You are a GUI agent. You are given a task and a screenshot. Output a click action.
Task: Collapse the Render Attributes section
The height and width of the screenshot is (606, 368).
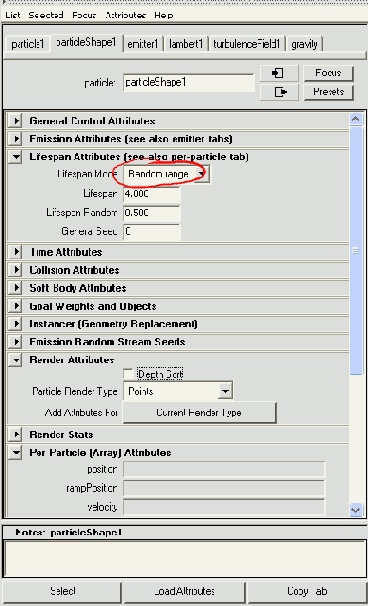tap(16, 360)
